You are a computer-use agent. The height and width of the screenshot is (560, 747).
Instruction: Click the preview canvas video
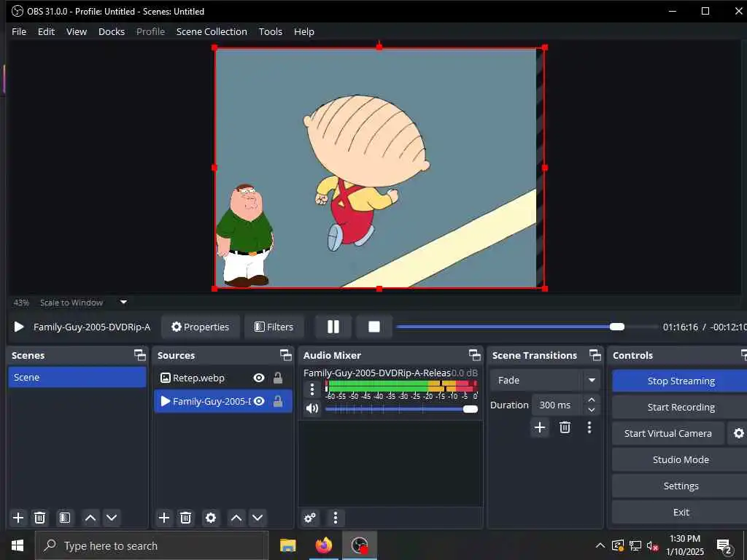[x=379, y=168]
